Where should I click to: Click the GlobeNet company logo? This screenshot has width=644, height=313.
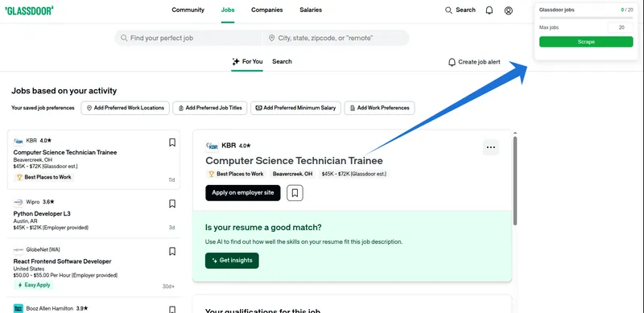[19, 249]
